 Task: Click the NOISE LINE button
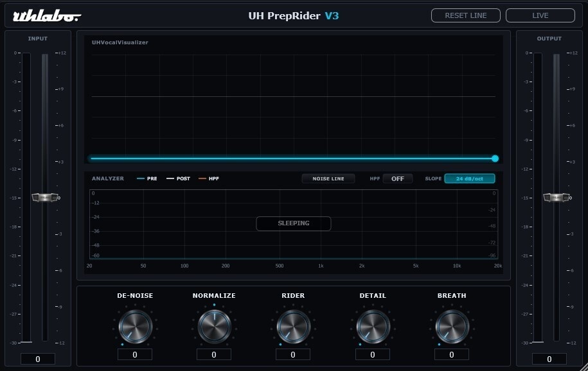click(x=328, y=178)
